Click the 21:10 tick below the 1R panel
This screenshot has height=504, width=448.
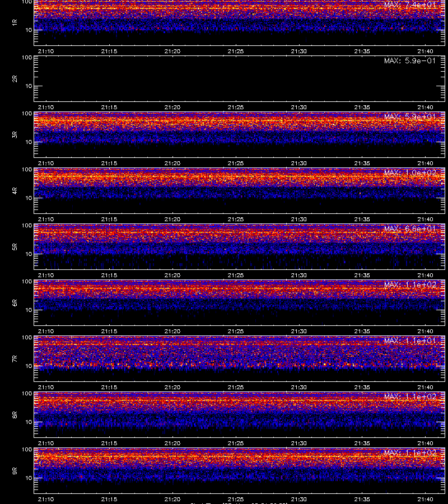46,51
